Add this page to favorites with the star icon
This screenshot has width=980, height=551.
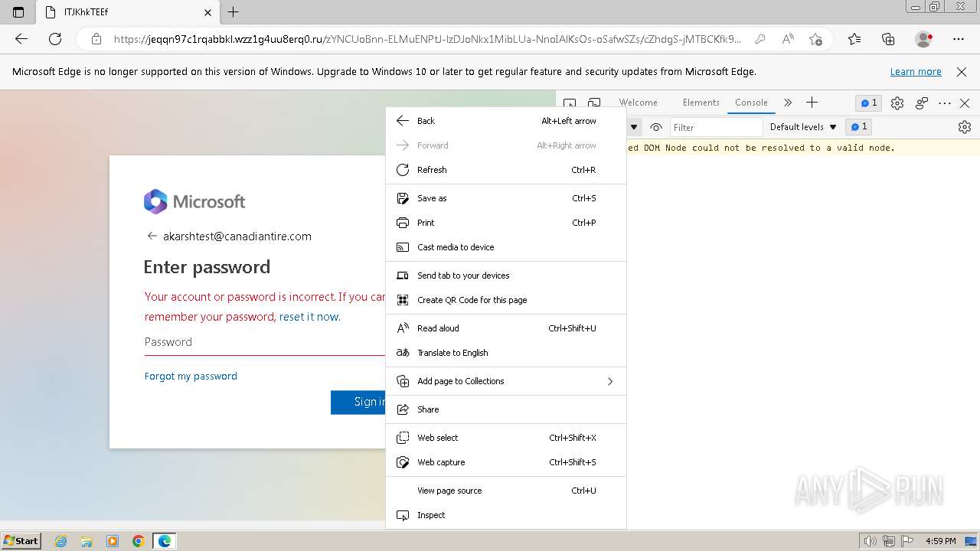coord(815,39)
